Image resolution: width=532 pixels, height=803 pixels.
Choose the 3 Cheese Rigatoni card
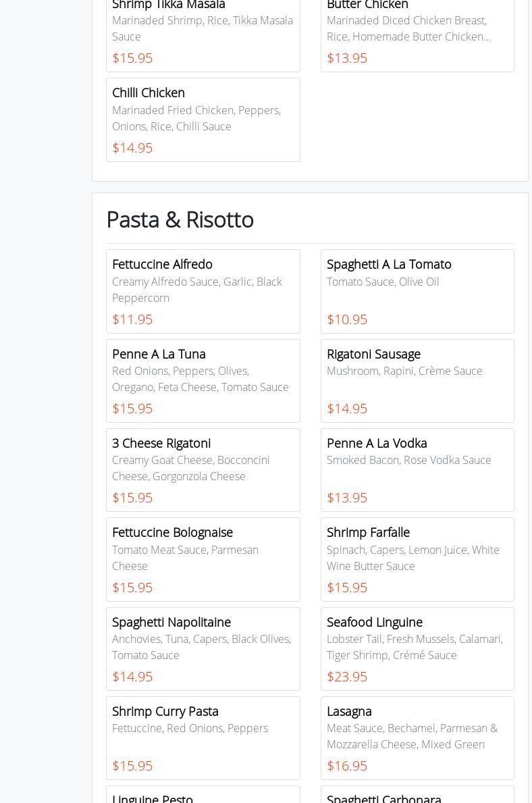pos(203,470)
